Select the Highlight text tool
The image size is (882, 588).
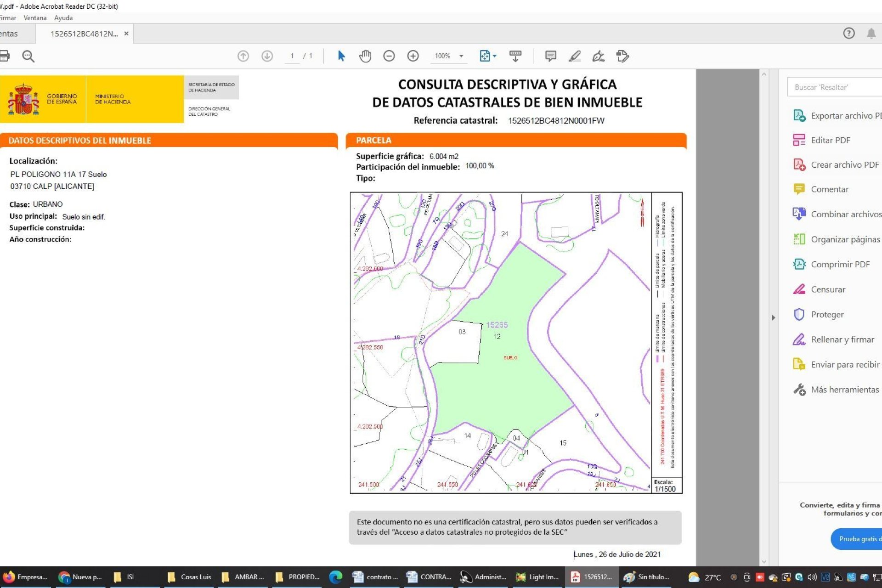(x=574, y=56)
